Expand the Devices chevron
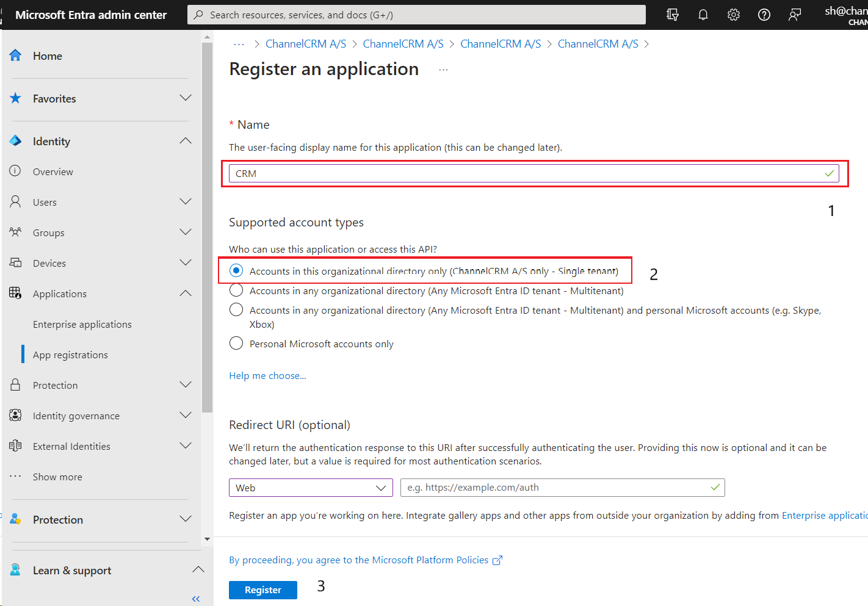The height and width of the screenshot is (606, 868). tap(186, 262)
